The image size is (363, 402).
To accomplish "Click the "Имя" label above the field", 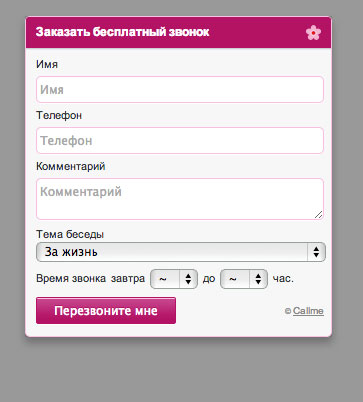I will (47, 64).
